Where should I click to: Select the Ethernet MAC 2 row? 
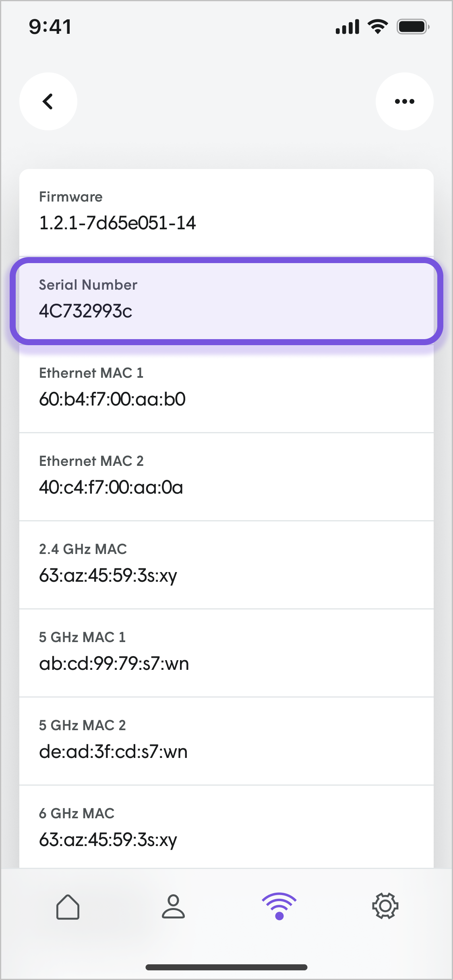point(227,477)
